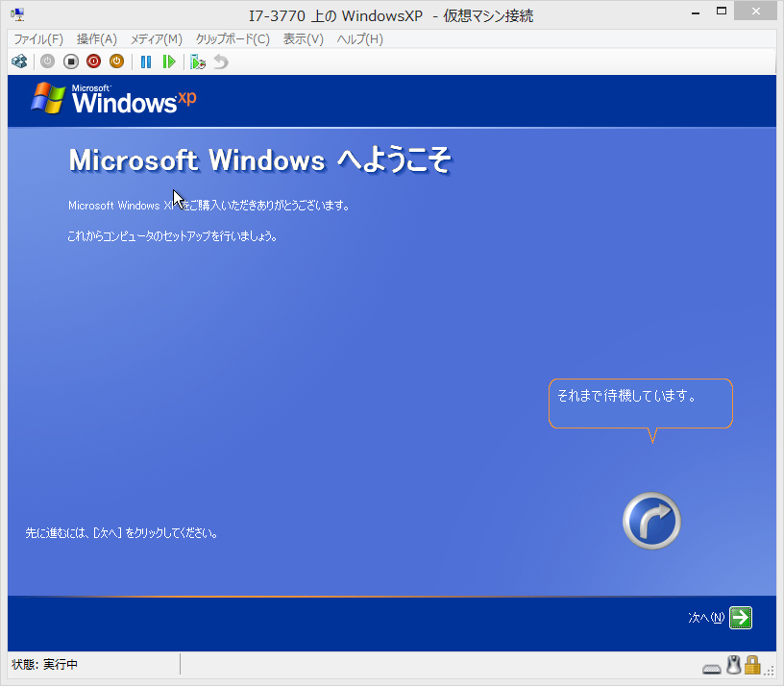Click the green 次へ arrow button
Viewport: 784px width, 686px height.
coord(741,618)
